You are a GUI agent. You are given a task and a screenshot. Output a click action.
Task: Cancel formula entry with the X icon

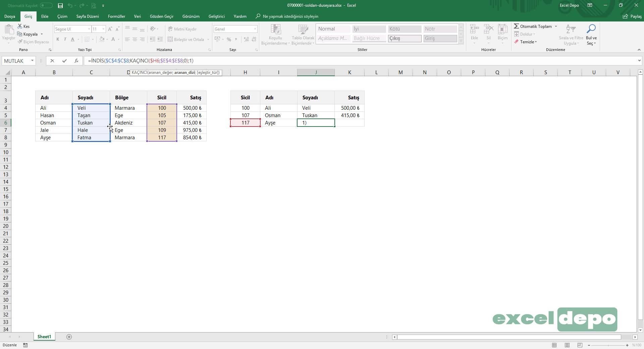[x=52, y=61]
